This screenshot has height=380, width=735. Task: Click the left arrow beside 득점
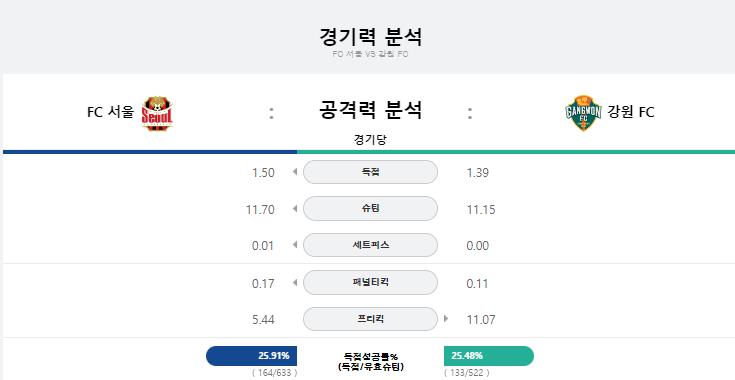click(295, 172)
